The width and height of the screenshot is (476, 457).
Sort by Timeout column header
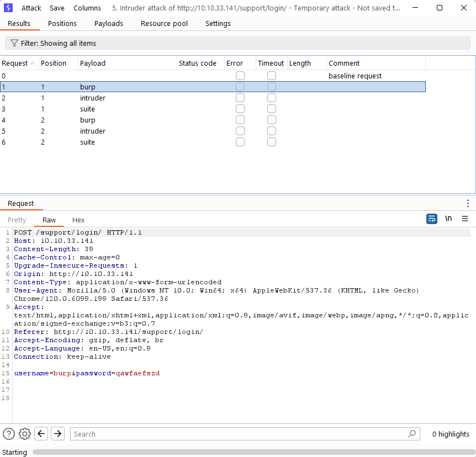271,63
